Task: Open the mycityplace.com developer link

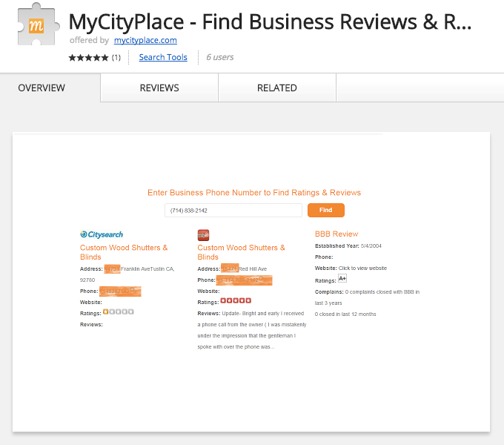Action: 145,40
